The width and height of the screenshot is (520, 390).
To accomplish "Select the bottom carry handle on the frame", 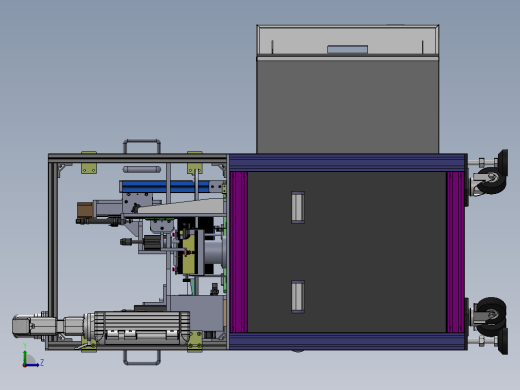I will [x=142, y=357].
